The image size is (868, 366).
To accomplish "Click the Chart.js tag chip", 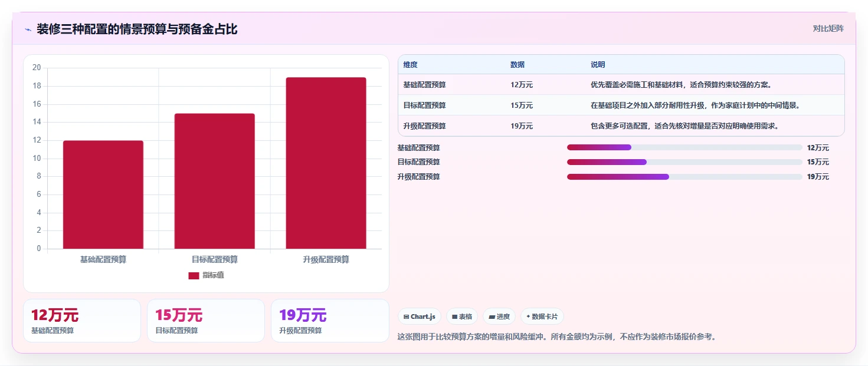I will coord(420,316).
